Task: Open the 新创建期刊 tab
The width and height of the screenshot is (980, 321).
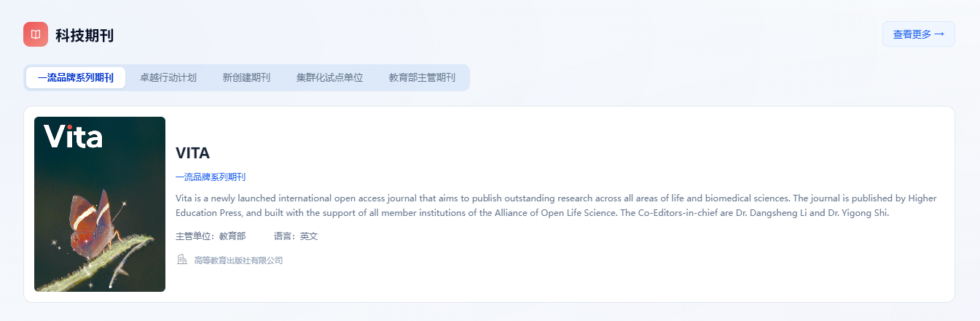Action: tap(246, 78)
